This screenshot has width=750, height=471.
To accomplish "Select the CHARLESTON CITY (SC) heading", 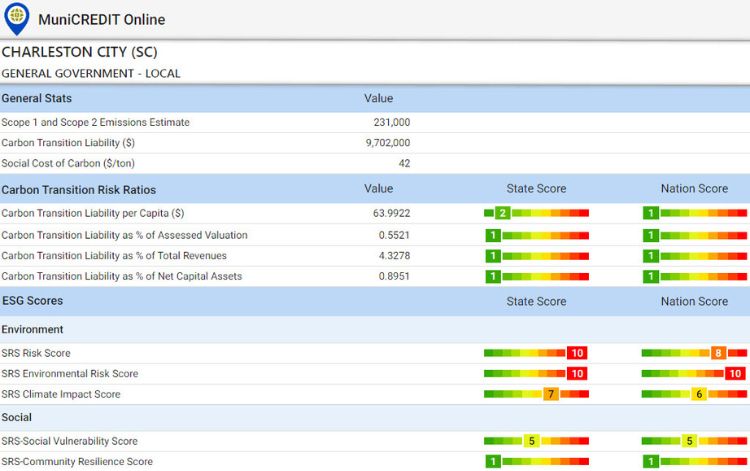I will [x=79, y=52].
